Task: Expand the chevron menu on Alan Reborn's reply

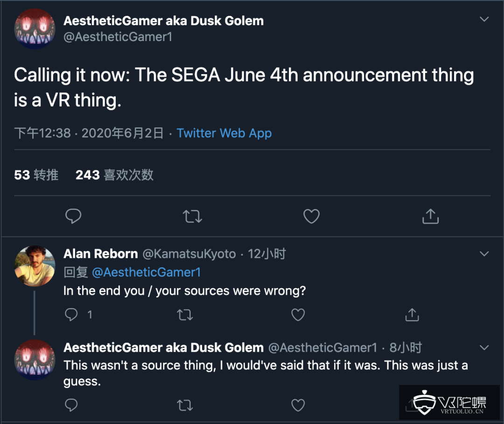Action: (484, 254)
